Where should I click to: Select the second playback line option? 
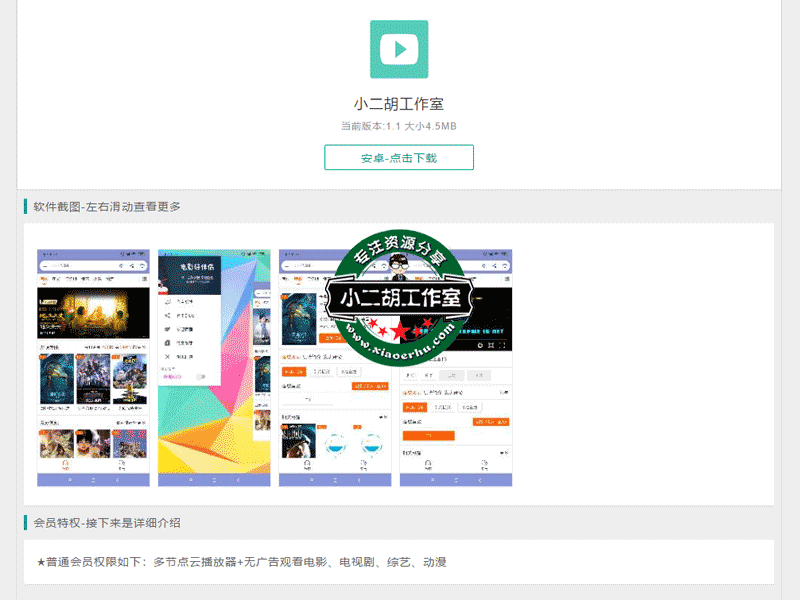coord(320,372)
